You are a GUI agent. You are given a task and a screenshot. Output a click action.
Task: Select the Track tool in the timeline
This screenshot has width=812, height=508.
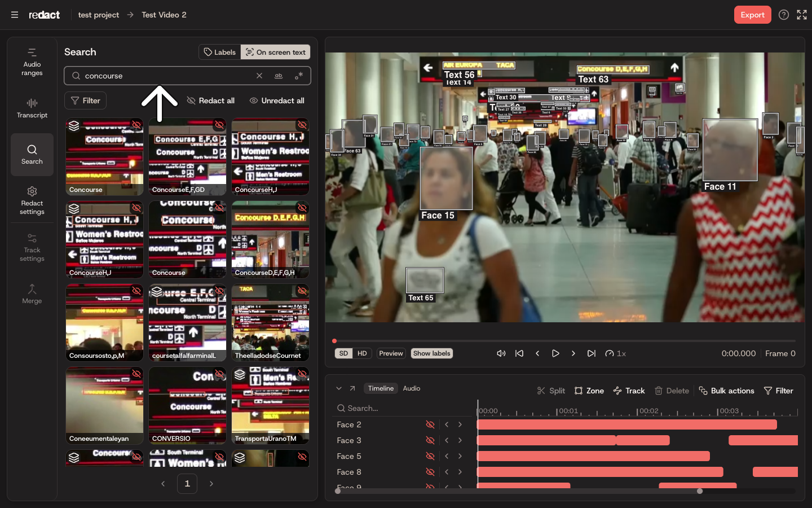(x=629, y=391)
